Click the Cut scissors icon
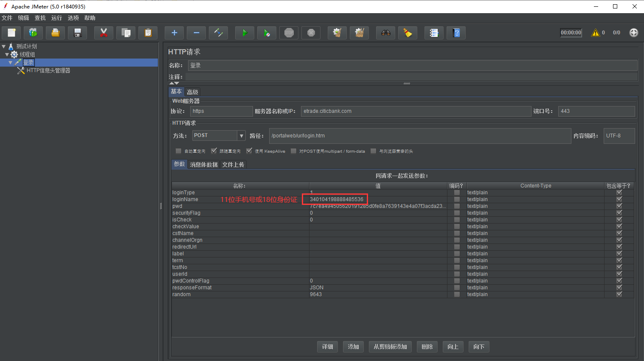 [104, 33]
